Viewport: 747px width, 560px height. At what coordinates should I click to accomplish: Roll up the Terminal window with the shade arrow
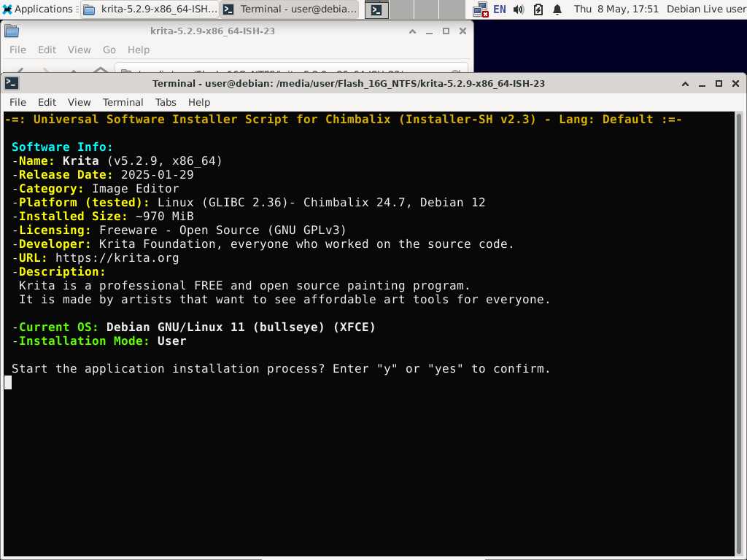pyautogui.click(x=685, y=84)
